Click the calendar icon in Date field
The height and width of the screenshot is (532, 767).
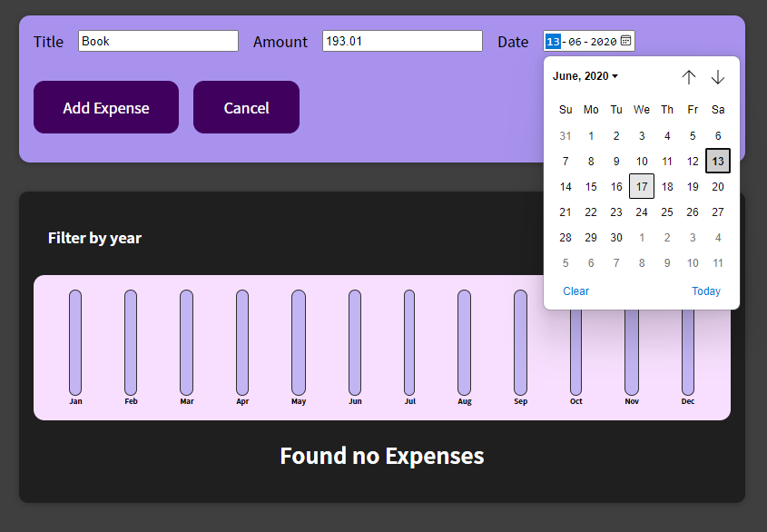(x=625, y=41)
